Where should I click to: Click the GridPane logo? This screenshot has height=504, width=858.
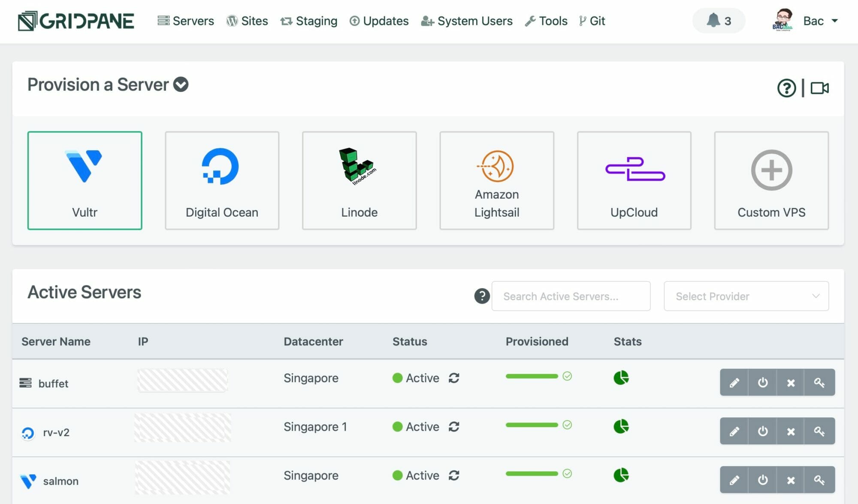(76, 21)
